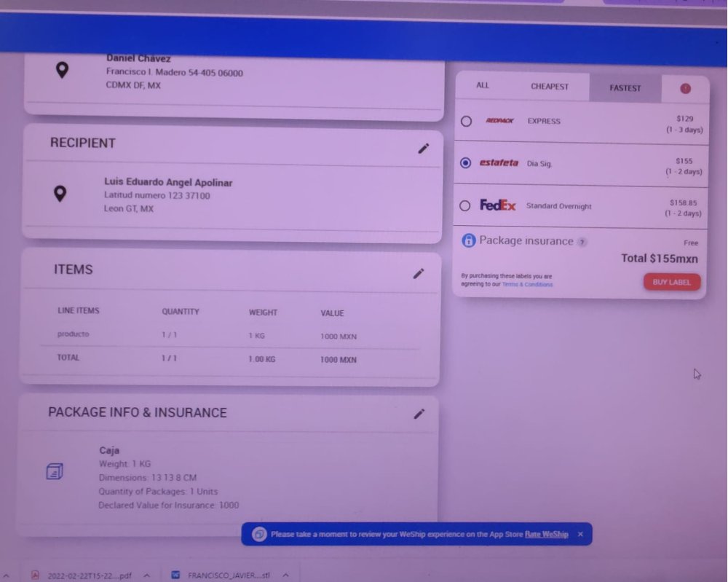728x582 pixels.
Task: Switch to the CHEAPEST rates tab
Action: click(x=549, y=87)
